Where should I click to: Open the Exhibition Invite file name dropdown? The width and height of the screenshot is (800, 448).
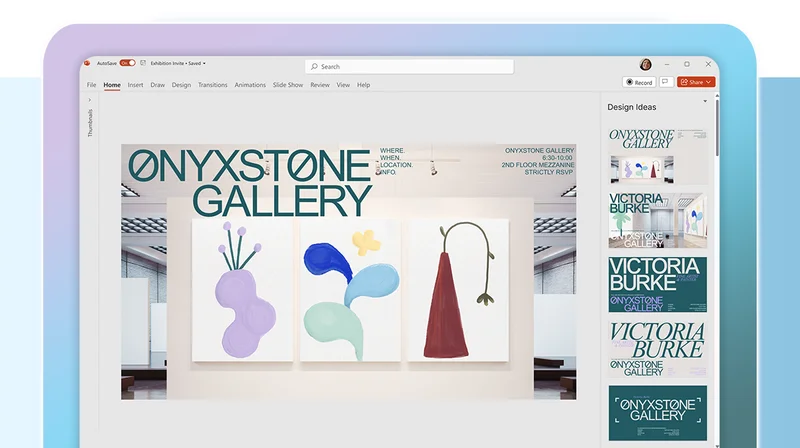[178, 63]
